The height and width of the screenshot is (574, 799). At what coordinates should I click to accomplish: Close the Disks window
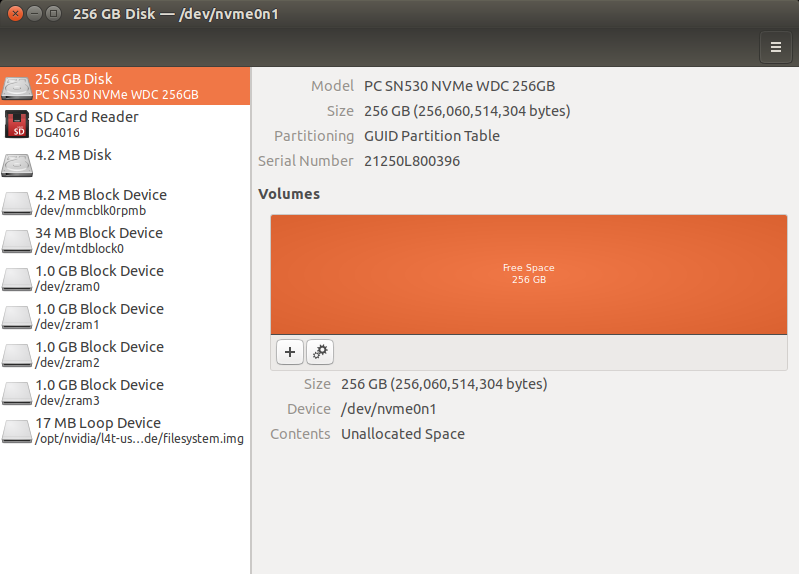15,14
